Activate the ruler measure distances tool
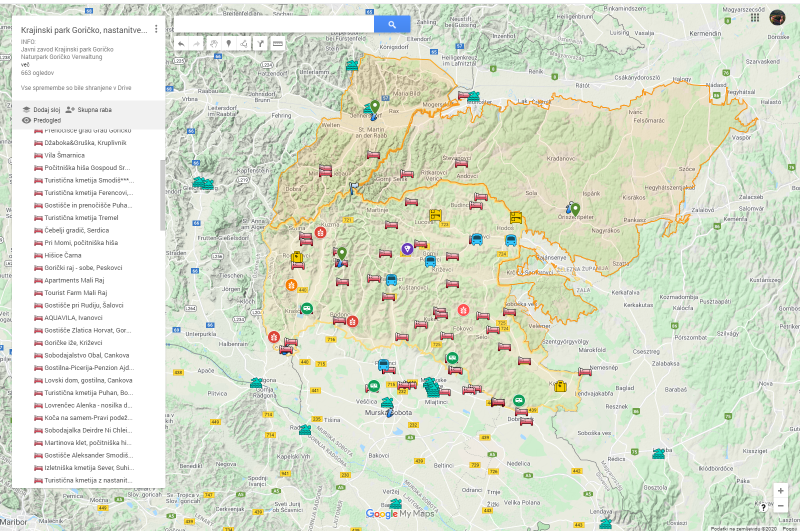Viewport: 800px width, 531px height. tap(277, 44)
